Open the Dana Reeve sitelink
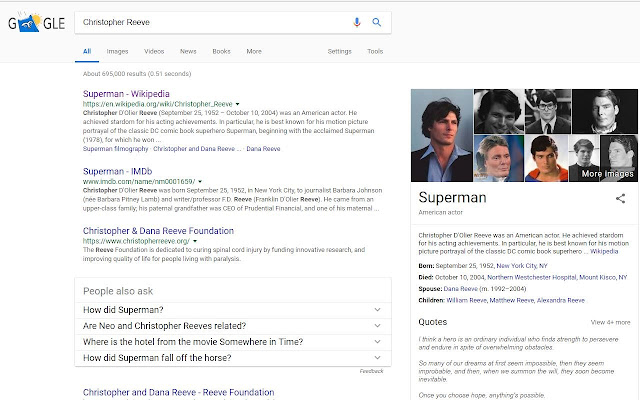Screen dimensions: 640x400 pos(263,149)
